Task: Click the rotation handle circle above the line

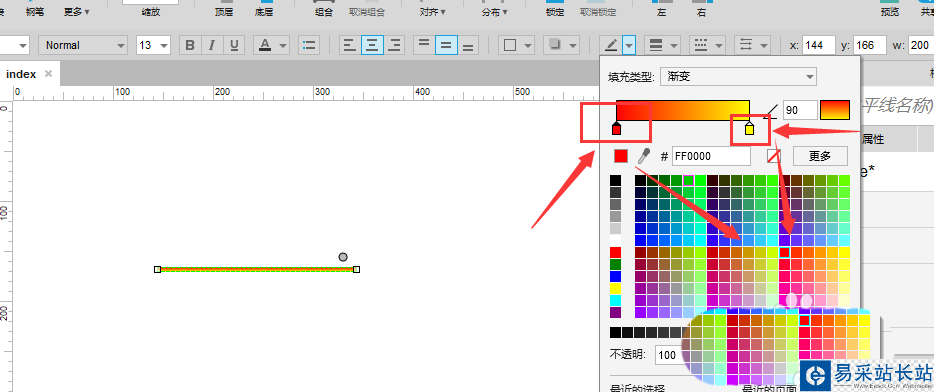Action: 343,257
